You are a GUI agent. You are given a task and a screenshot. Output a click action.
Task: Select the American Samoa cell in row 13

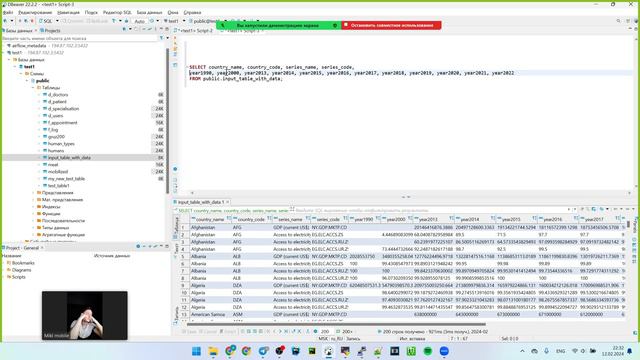pyautogui.click(x=210, y=314)
